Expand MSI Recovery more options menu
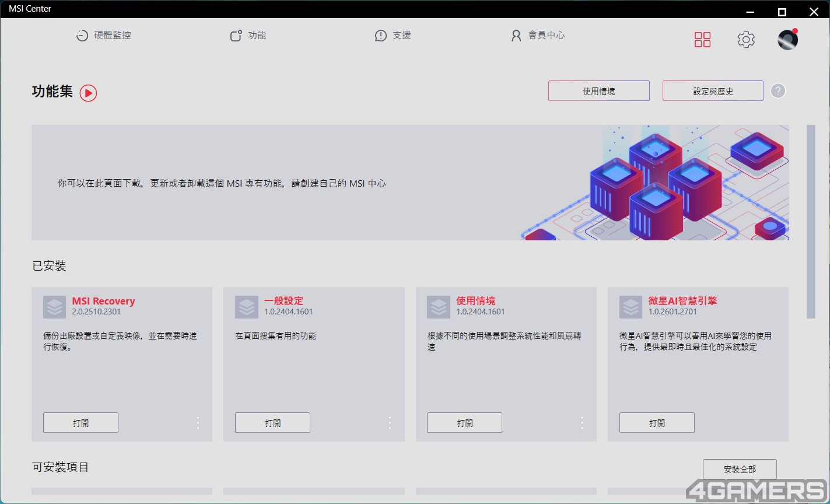830x504 pixels. (198, 423)
